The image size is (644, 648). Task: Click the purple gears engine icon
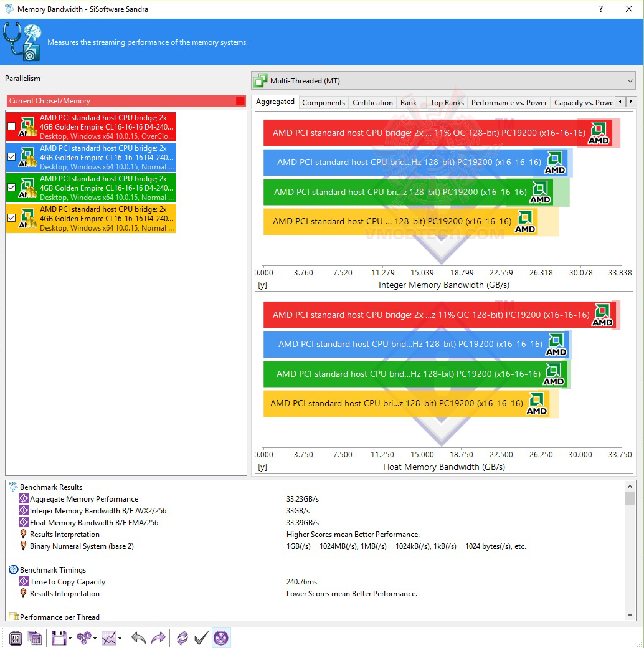(84, 638)
